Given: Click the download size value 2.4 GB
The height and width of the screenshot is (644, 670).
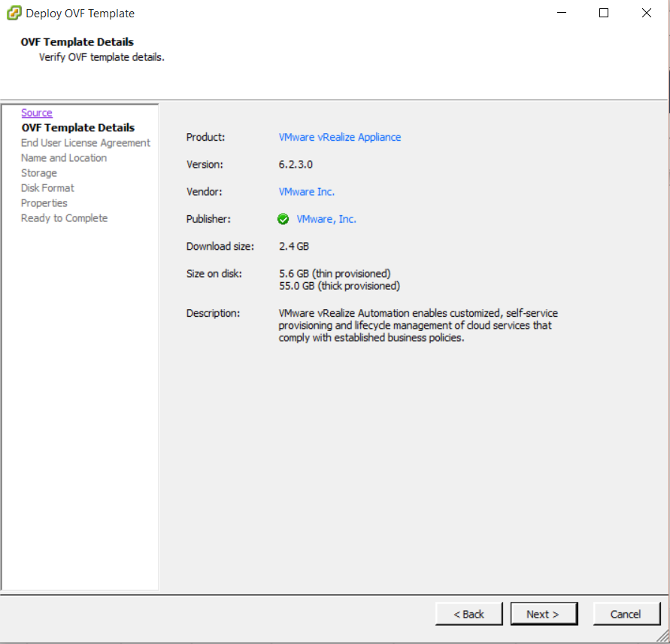Looking at the screenshot, I should point(294,246).
